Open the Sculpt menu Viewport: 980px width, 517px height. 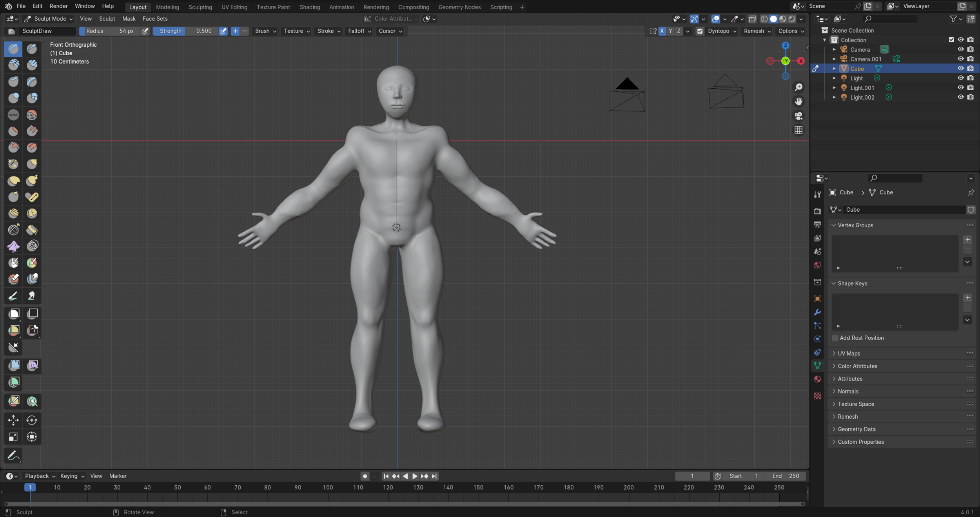(x=107, y=18)
